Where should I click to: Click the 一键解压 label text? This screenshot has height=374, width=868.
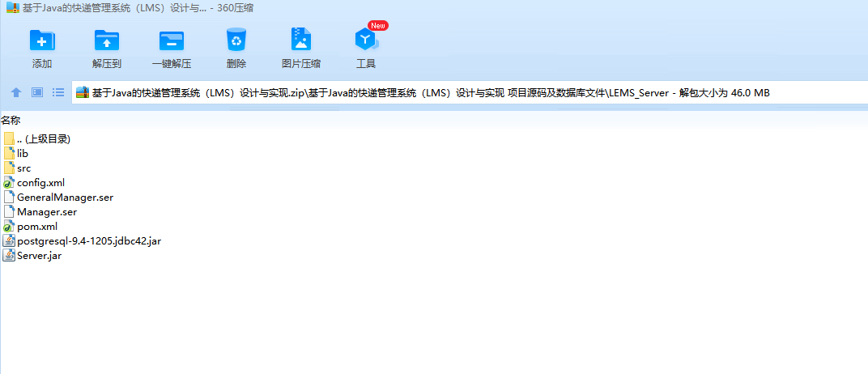[172, 64]
